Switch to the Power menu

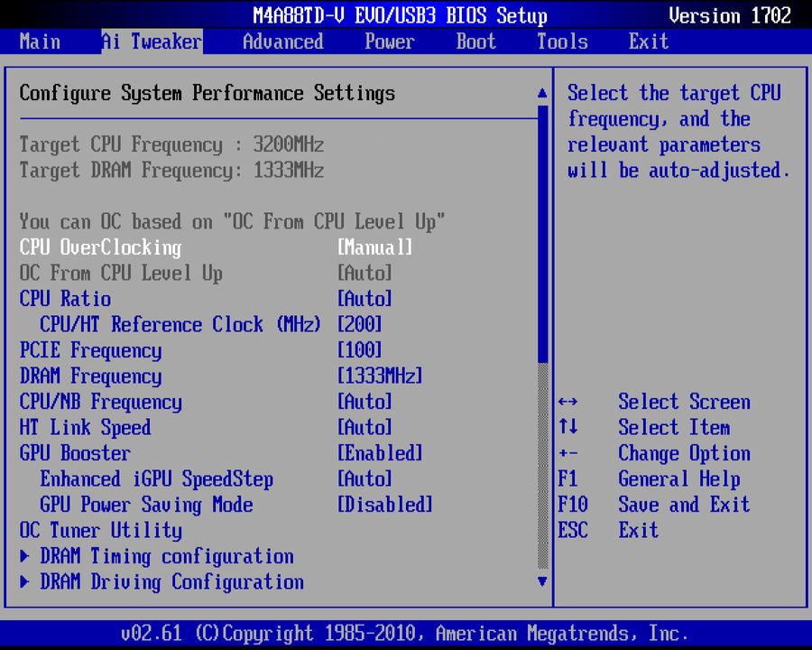389,42
